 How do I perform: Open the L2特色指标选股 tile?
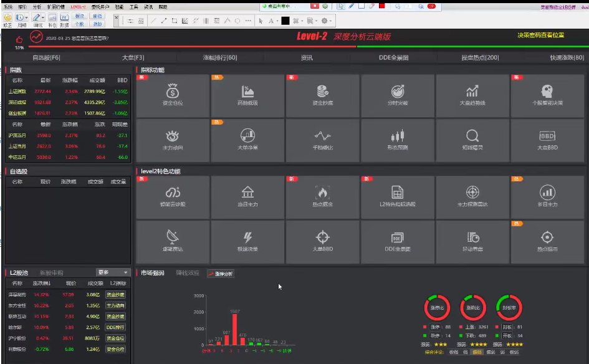coord(398,197)
